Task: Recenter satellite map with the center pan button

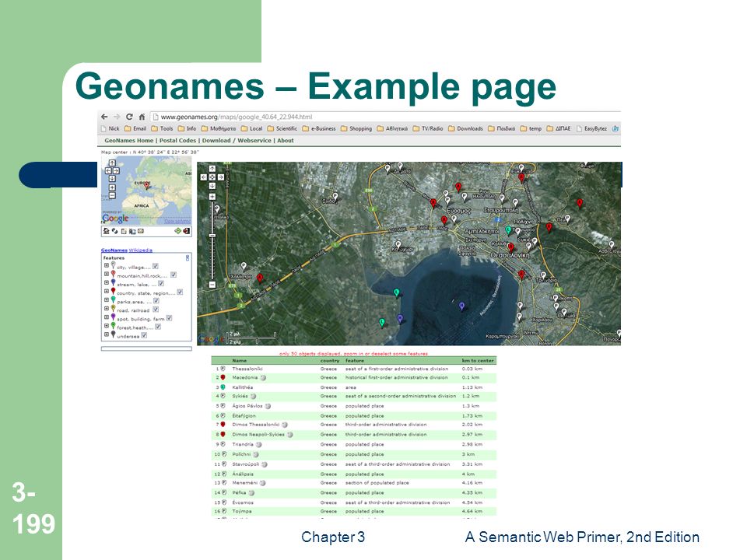Action: [212, 177]
